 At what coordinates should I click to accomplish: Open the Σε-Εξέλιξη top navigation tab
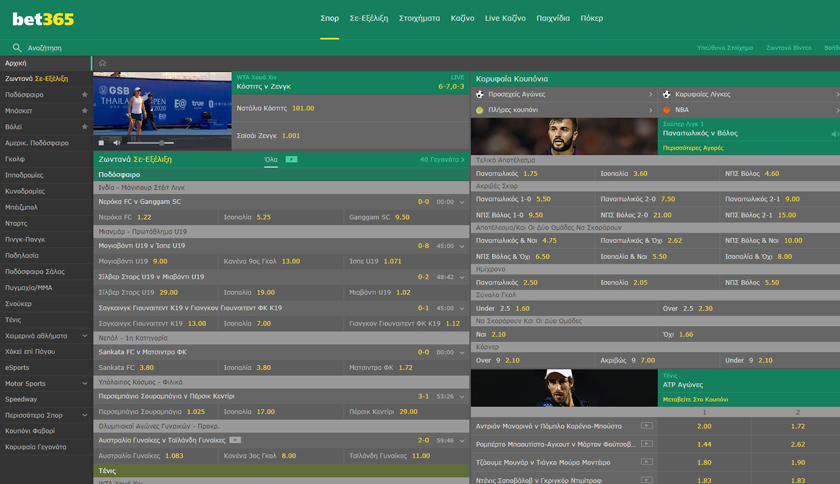[x=369, y=18]
